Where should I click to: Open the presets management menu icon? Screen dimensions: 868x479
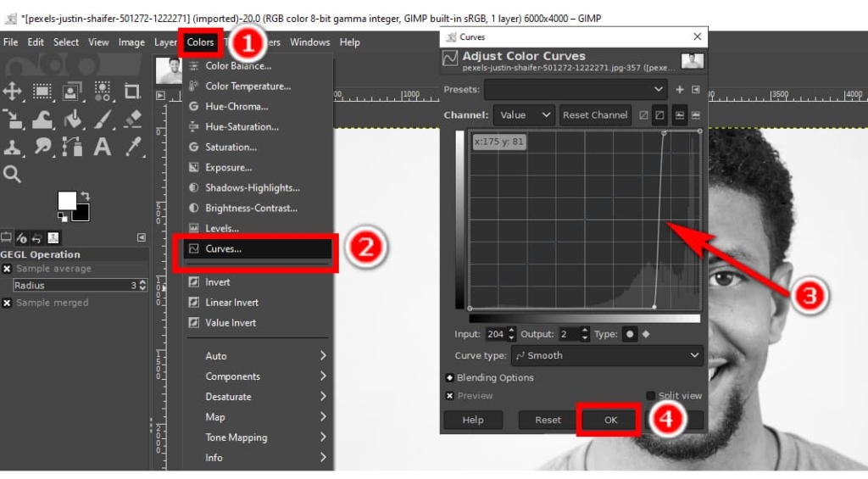click(696, 89)
